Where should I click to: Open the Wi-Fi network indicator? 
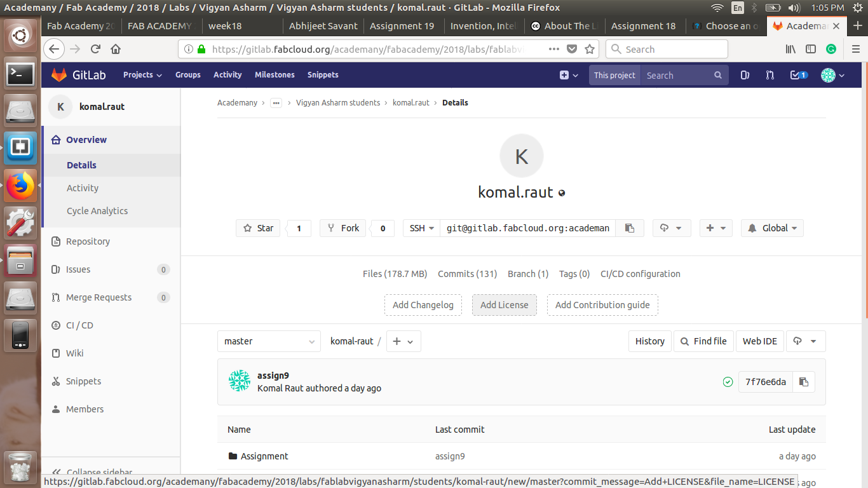[x=717, y=8]
